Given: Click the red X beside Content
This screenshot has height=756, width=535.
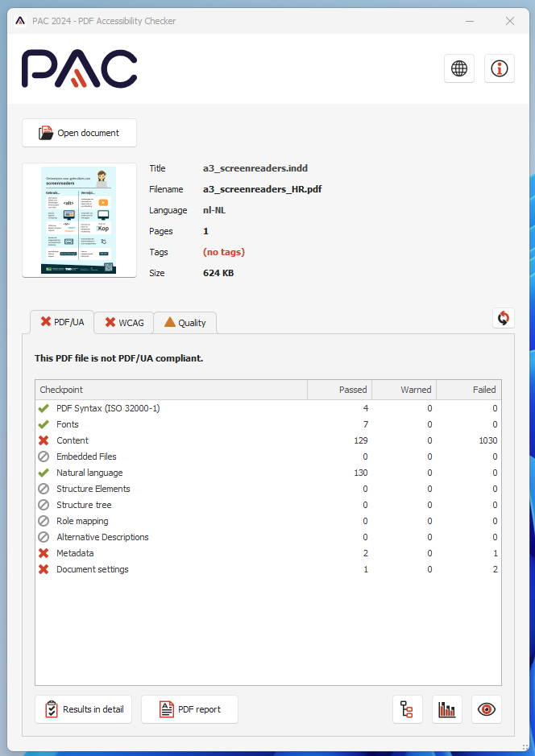Looking at the screenshot, I should point(44,440).
